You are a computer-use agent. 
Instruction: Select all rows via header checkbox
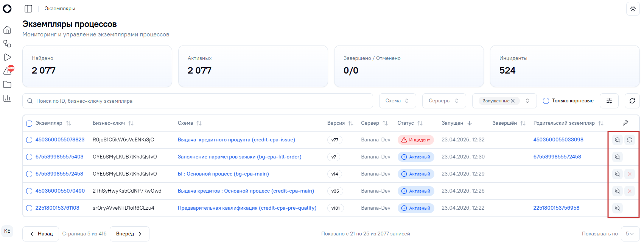29,123
